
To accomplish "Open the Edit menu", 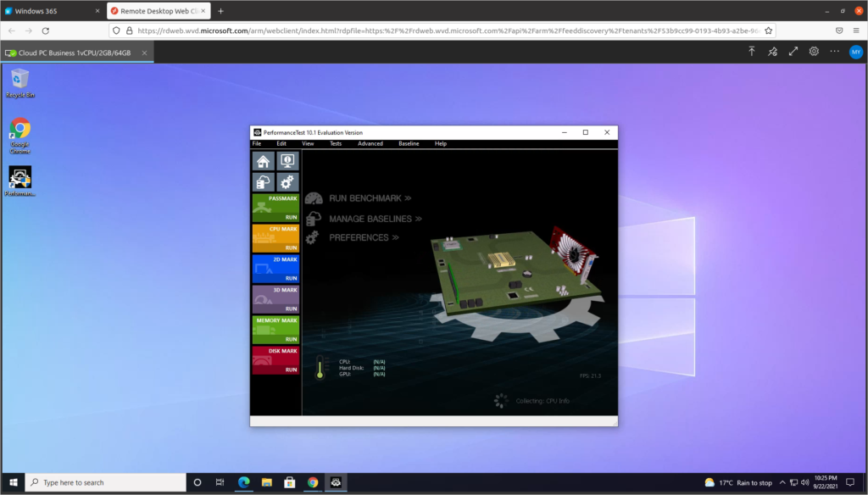I will pyautogui.click(x=281, y=143).
